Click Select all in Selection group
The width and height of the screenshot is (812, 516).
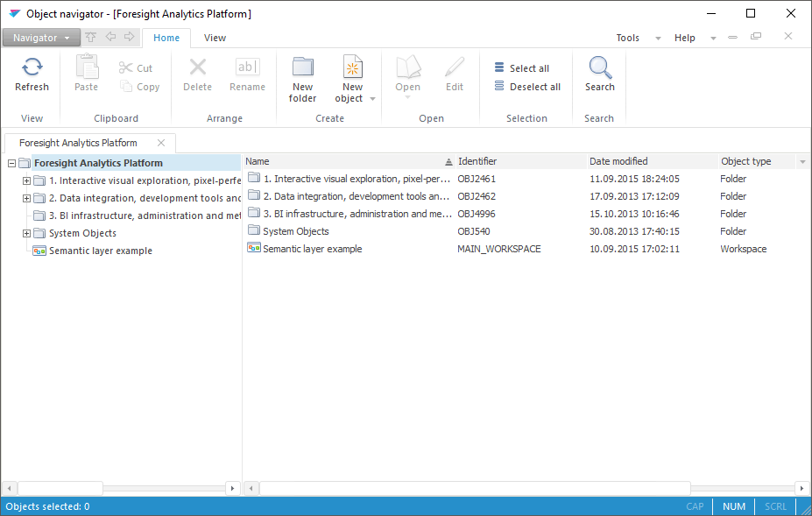[522, 67]
